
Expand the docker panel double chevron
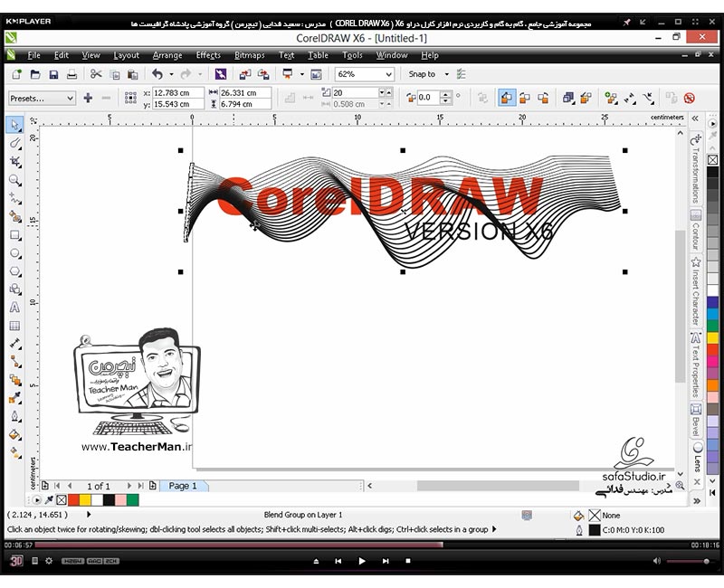coord(695,119)
